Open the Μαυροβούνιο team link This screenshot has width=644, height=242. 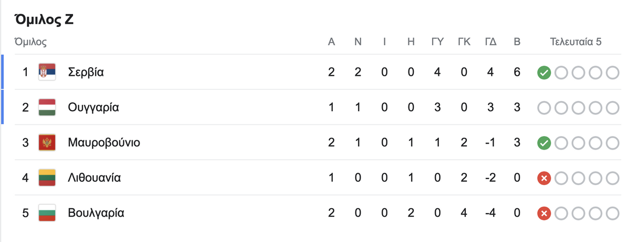(x=104, y=143)
